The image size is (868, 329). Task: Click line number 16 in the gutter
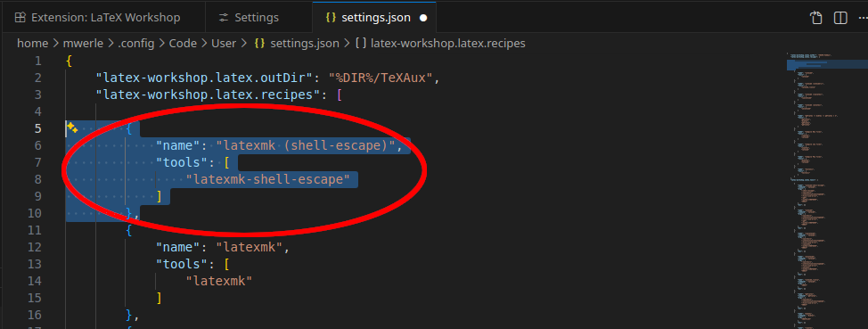click(x=35, y=315)
